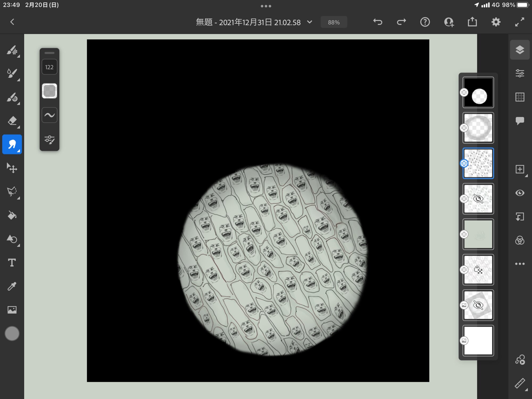Pick the Eyedropper tool

point(12,286)
